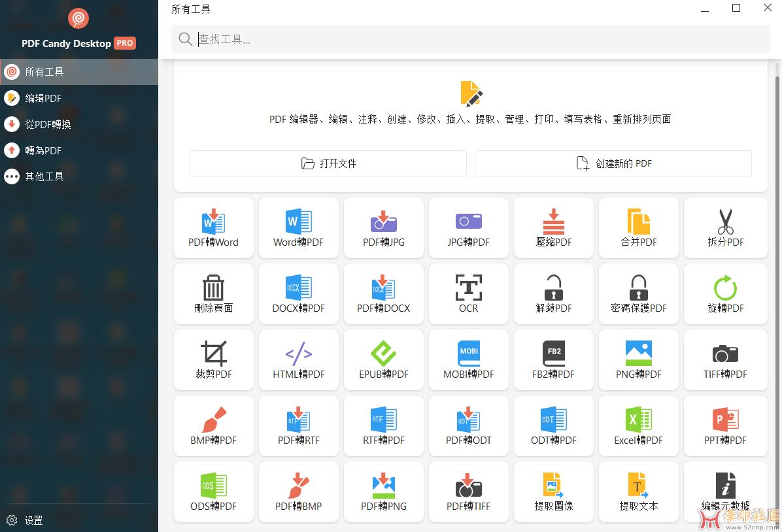
Task: Select the 合并PDF merge tool
Action: (x=638, y=228)
